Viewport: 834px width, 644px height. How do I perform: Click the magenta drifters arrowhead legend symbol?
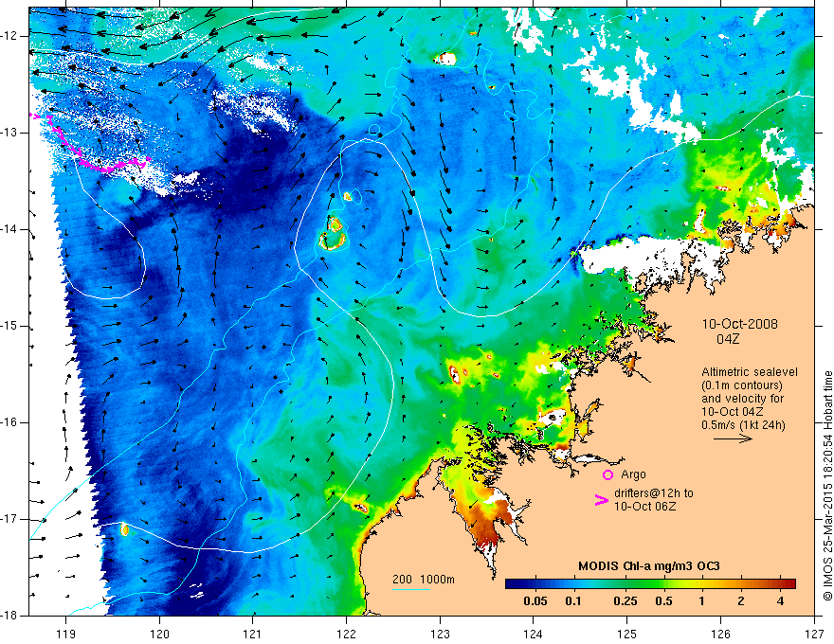tap(602, 500)
